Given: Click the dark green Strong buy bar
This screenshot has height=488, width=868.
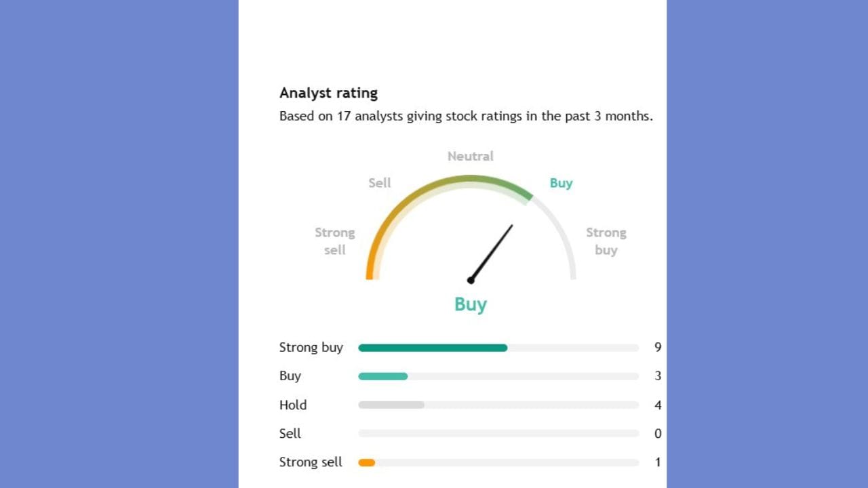Looking at the screenshot, I should click(x=433, y=348).
